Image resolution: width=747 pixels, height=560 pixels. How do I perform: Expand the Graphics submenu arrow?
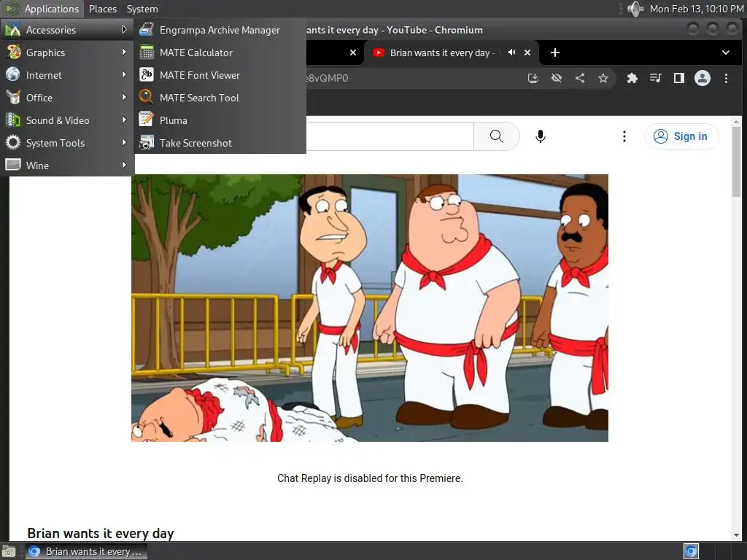(124, 52)
